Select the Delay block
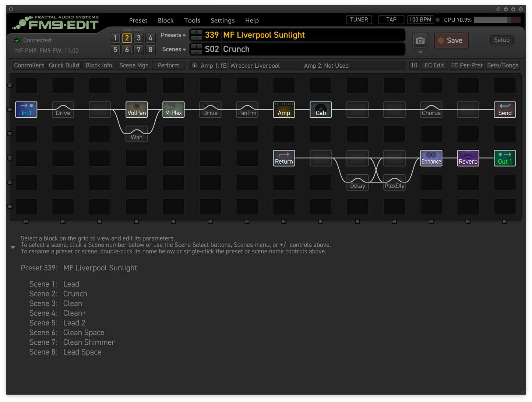The image size is (532, 402). [x=357, y=182]
